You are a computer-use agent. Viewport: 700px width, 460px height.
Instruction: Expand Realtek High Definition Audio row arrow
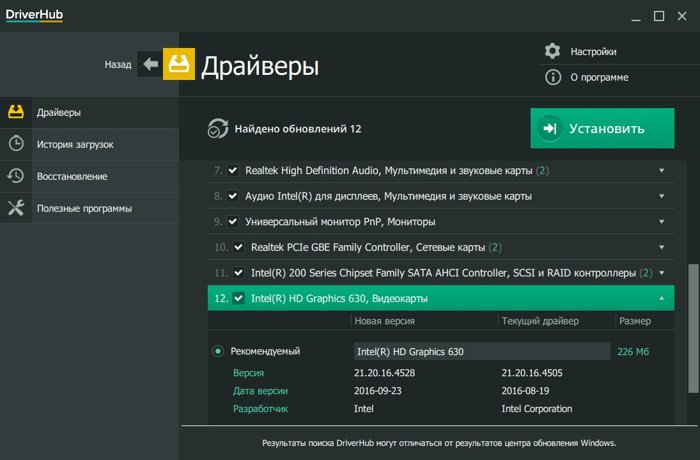662,170
